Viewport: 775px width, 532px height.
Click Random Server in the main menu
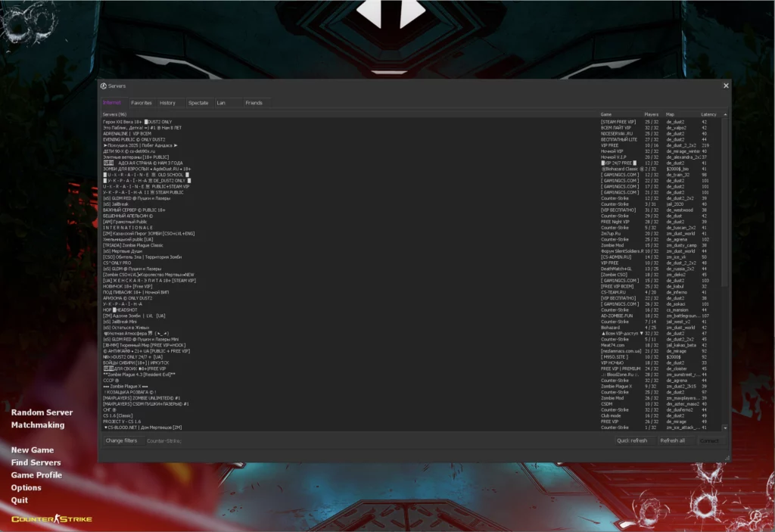pos(42,412)
